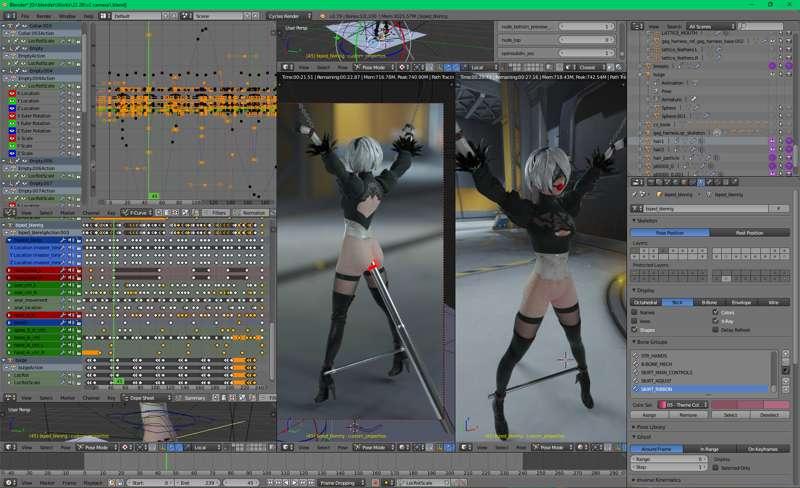Click the Pose Position button in Skeleton panel
The image size is (800, 488).
tap(670, 232)
